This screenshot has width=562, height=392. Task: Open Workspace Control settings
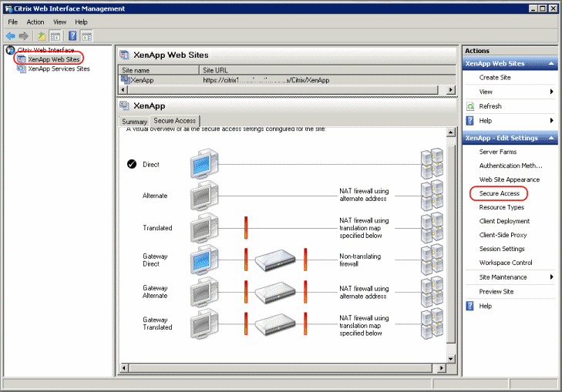pyautogui.click(x=506, y=263)
